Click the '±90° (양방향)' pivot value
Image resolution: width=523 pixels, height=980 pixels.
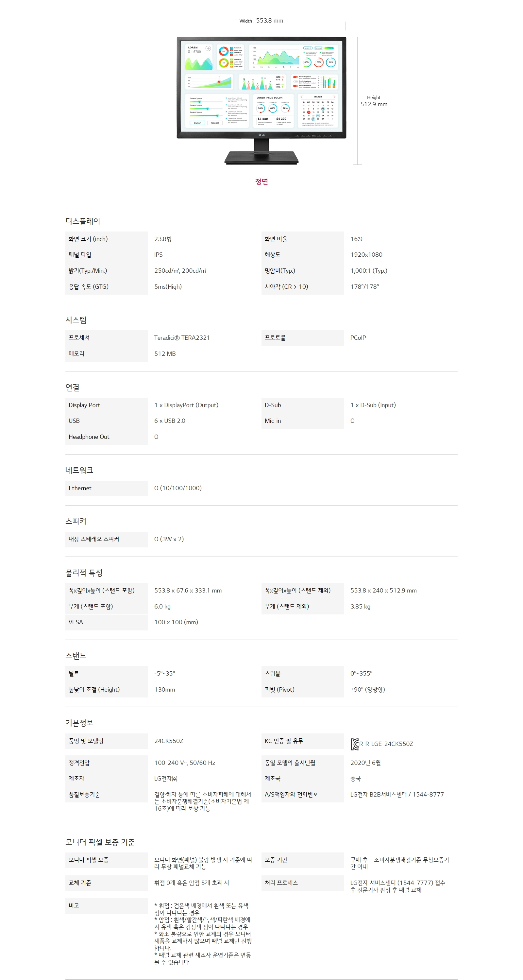click(x=367, y=689)
